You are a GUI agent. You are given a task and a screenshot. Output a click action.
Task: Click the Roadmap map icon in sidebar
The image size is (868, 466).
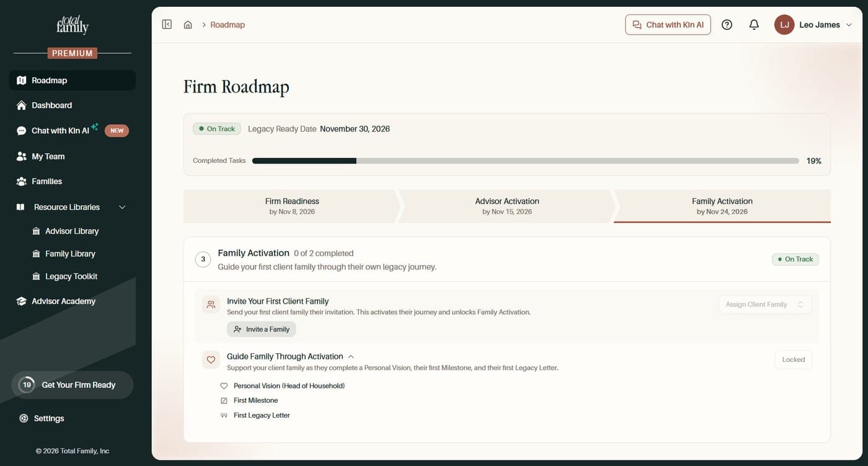[22, 81]
